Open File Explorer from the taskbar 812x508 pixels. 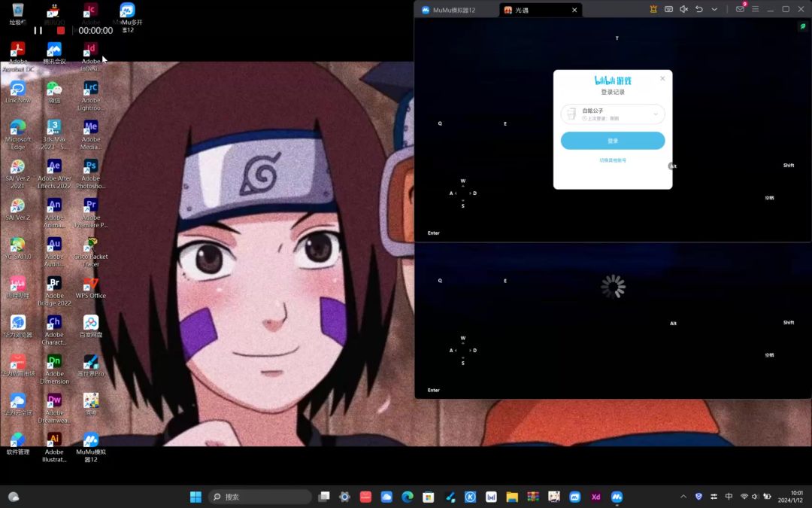point(512,497)
